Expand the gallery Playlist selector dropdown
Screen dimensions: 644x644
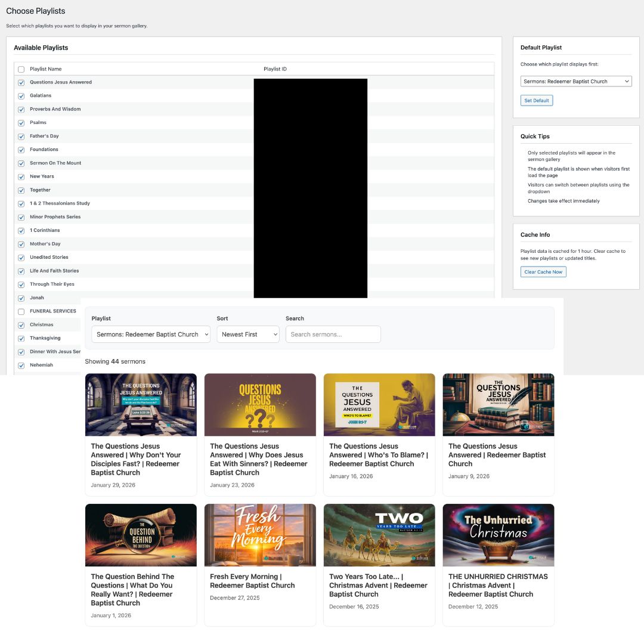(151, 335)
